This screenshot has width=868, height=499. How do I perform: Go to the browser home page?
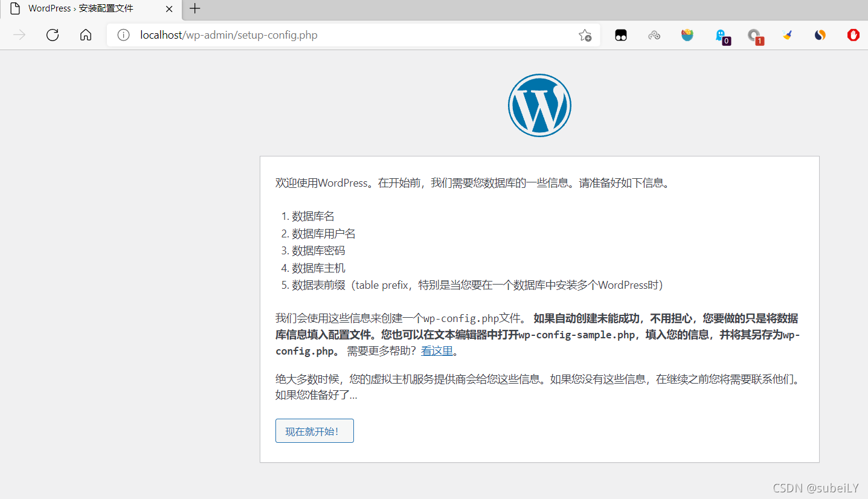tap(86, 35)
